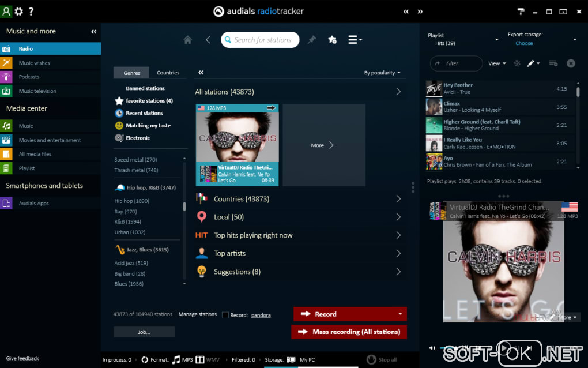Viewport: 588px width, 368px height.
Task: Select Recent stations
Action: [139, 113]
